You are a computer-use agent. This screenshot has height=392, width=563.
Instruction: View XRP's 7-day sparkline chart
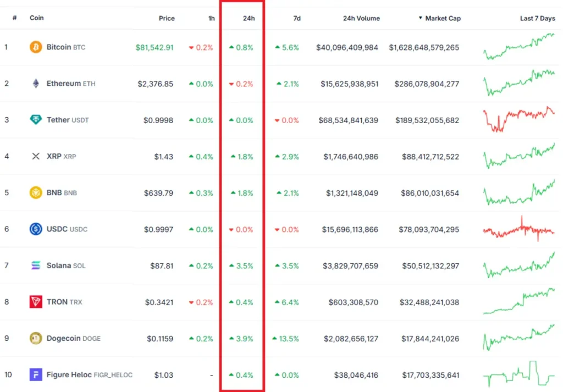coord(519,156)
